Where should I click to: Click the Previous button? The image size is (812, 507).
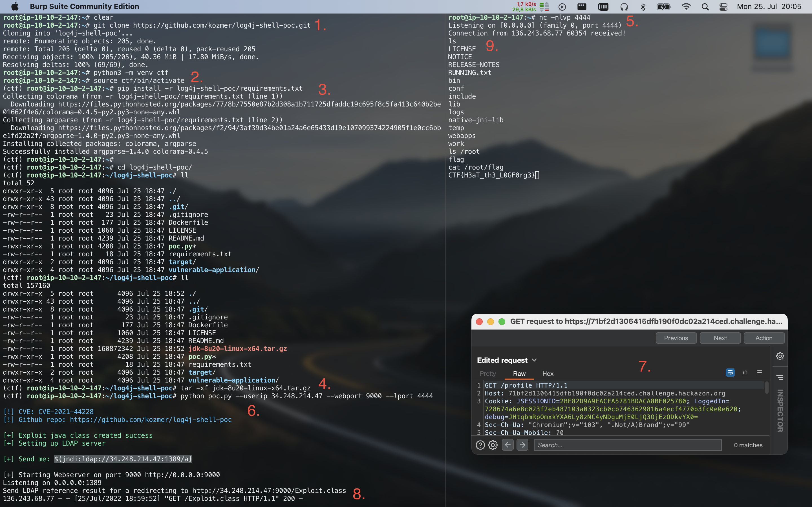pos(676,338)
